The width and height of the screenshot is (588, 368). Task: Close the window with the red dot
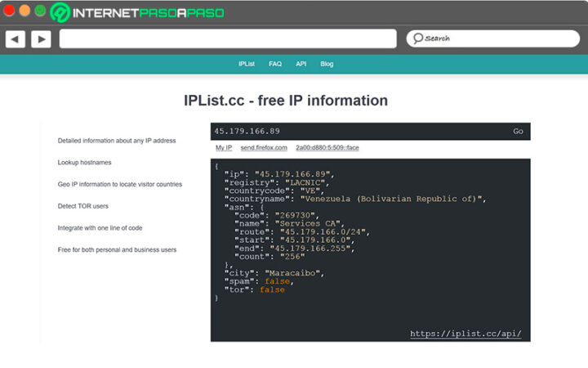tap(9, 11)
